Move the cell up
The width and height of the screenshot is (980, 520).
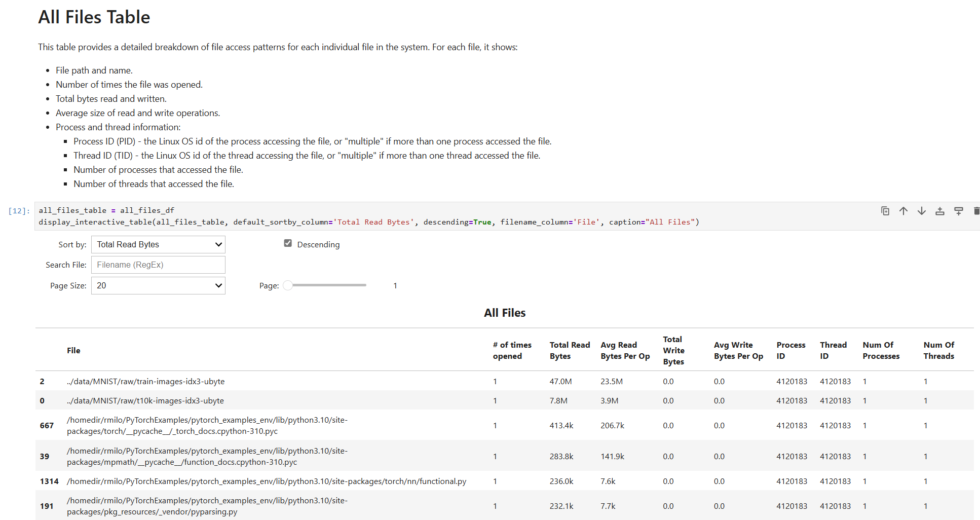click(x=903, y=211)
